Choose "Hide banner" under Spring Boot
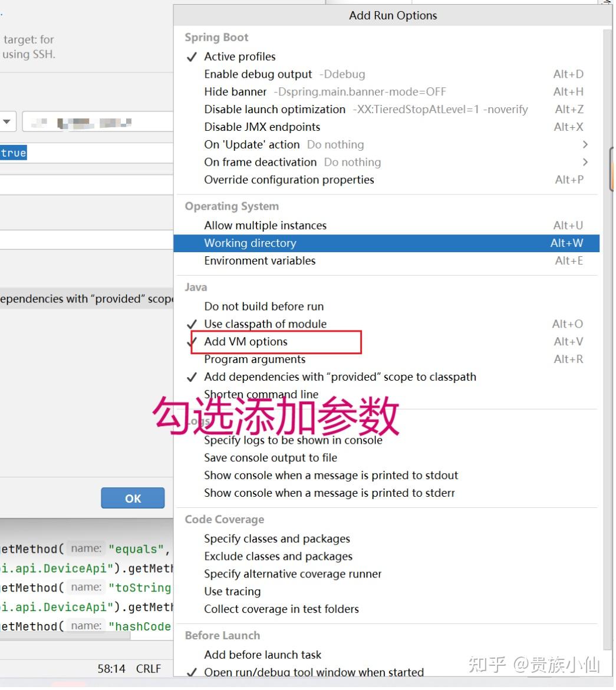The height and width of the screenshot is (690, 616). [x=235, y=92]
